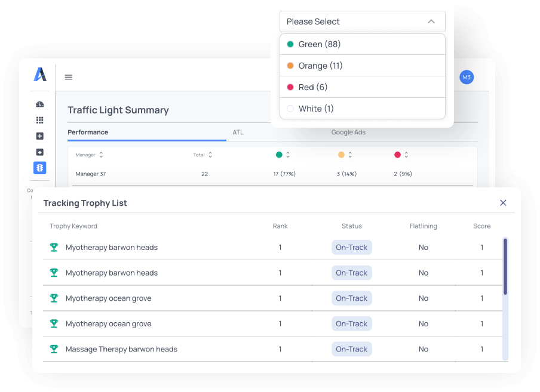
Task: Switch to the Google Ads tab
Action: coord(348,132)
